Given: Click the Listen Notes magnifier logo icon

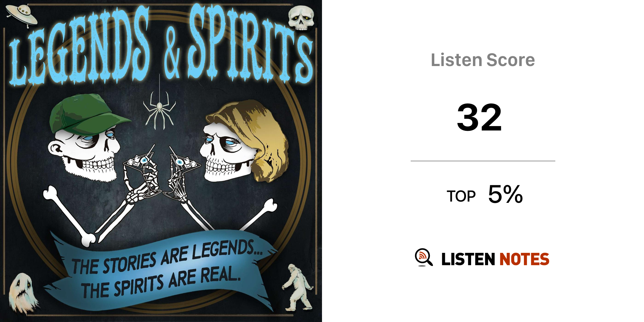Looking at the screenshot, I should click(424, 257).
